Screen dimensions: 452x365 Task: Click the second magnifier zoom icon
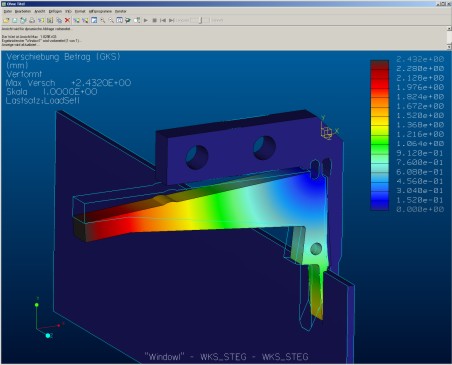point(111,20)
